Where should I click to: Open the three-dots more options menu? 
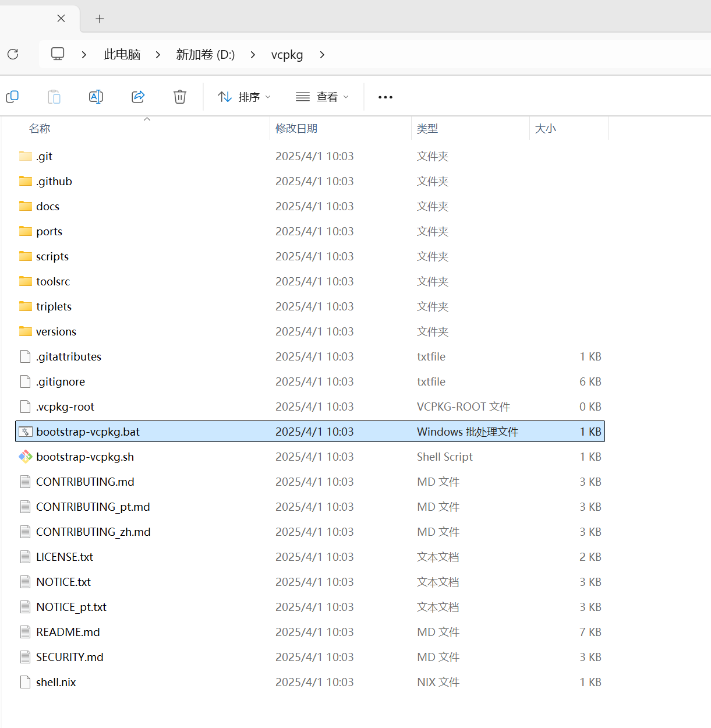pos(385,97)
